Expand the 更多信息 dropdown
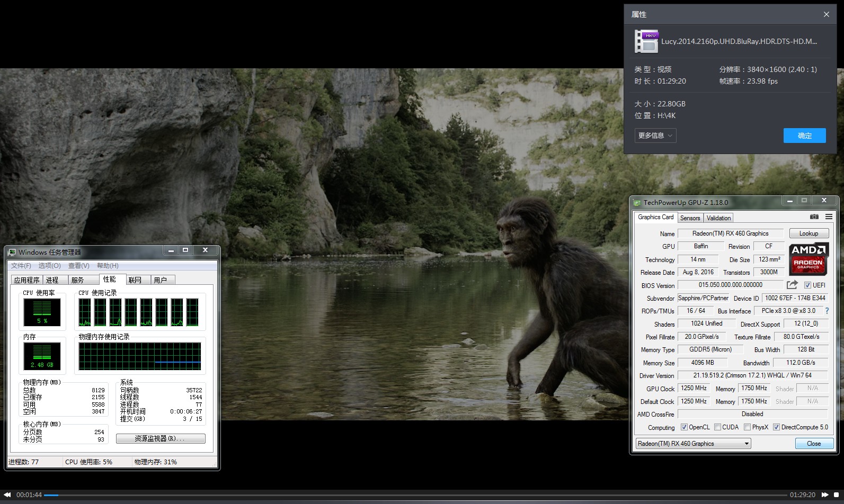 coord(655,136)
